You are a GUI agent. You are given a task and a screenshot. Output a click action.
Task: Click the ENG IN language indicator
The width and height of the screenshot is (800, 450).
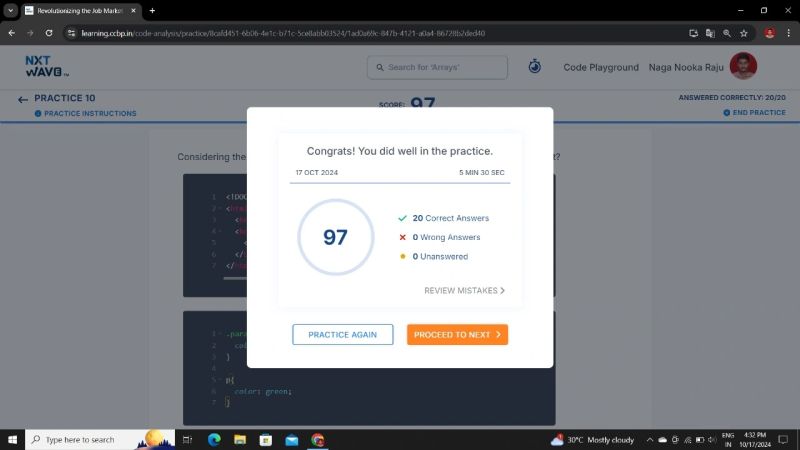(728, 439)
